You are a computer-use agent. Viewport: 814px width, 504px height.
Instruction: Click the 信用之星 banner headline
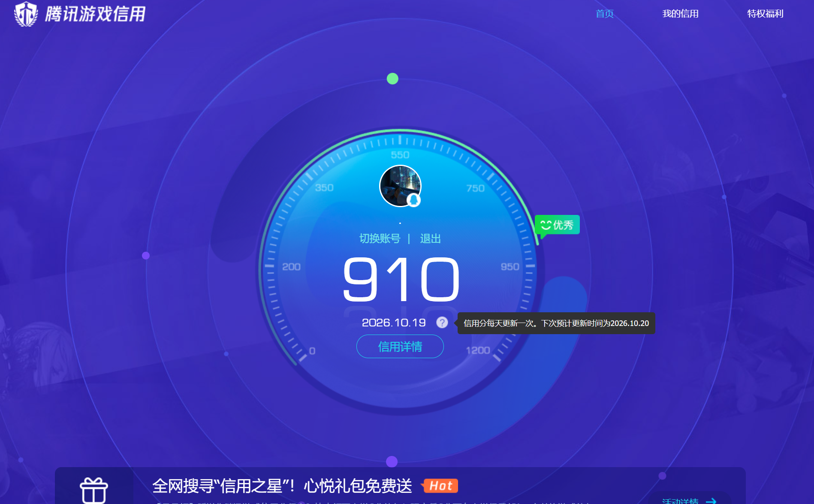tap(282, 486)
